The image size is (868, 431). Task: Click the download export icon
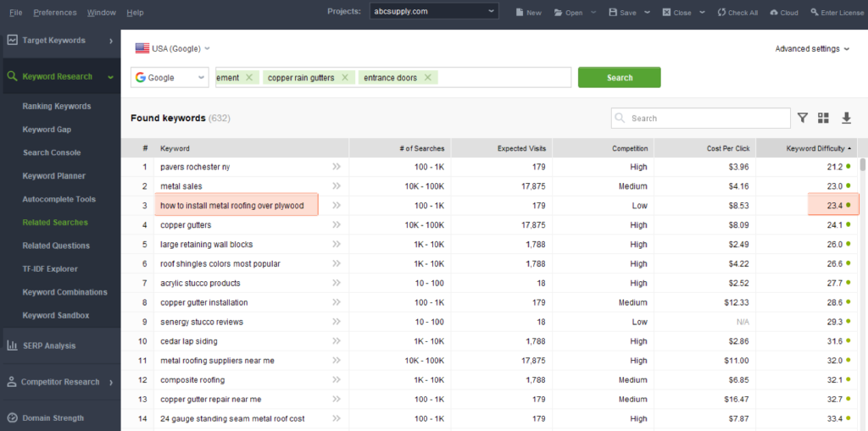tap(846, 118)
